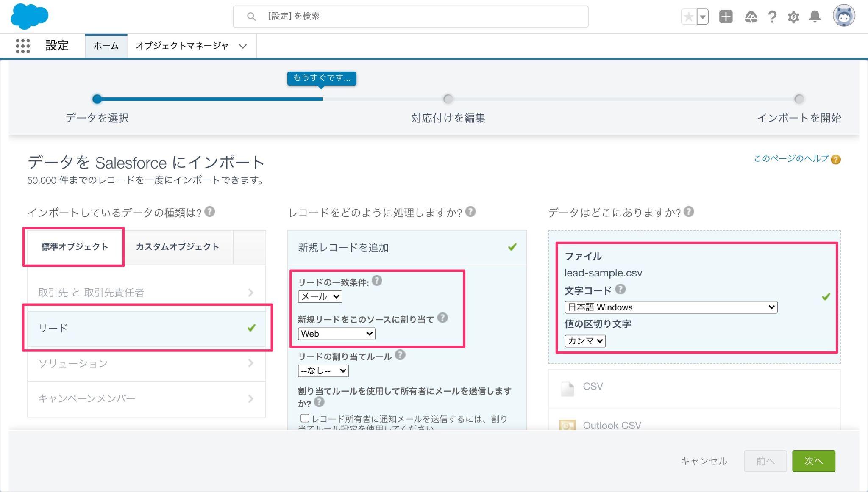The image size is (868, 492).
Task: Click the favorites star icon
Action: [689, 17]
